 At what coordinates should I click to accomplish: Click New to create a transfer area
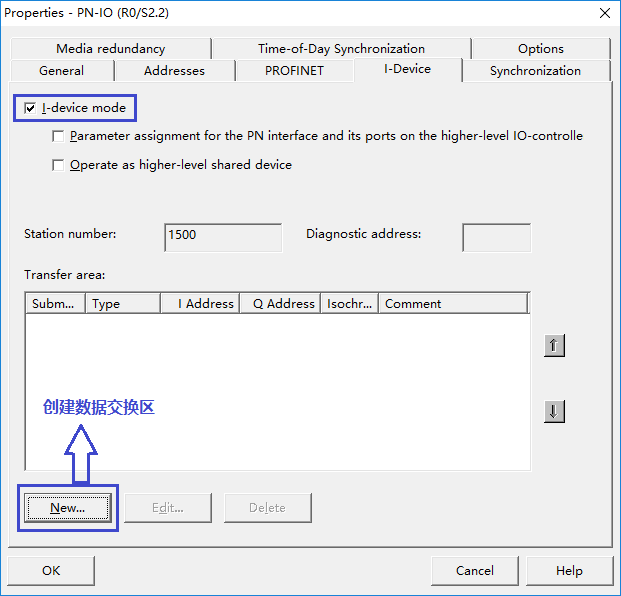pos(68,508)
